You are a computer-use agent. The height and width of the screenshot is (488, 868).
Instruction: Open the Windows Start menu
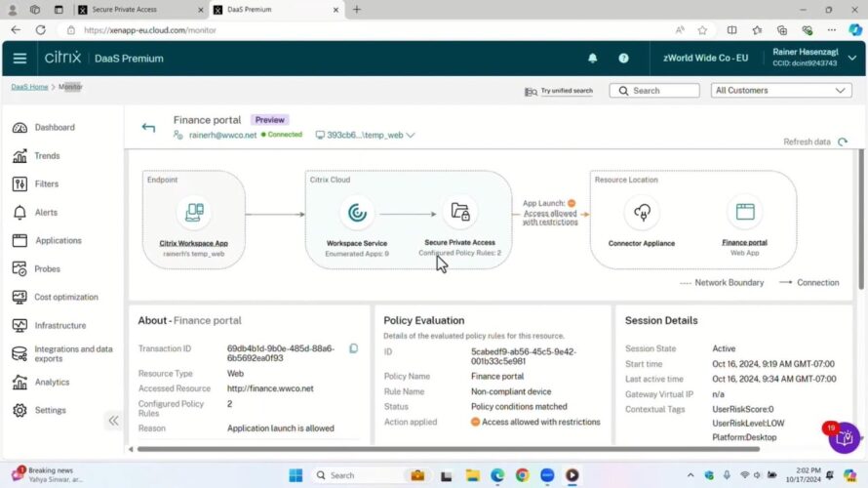(x=296, y=475)
